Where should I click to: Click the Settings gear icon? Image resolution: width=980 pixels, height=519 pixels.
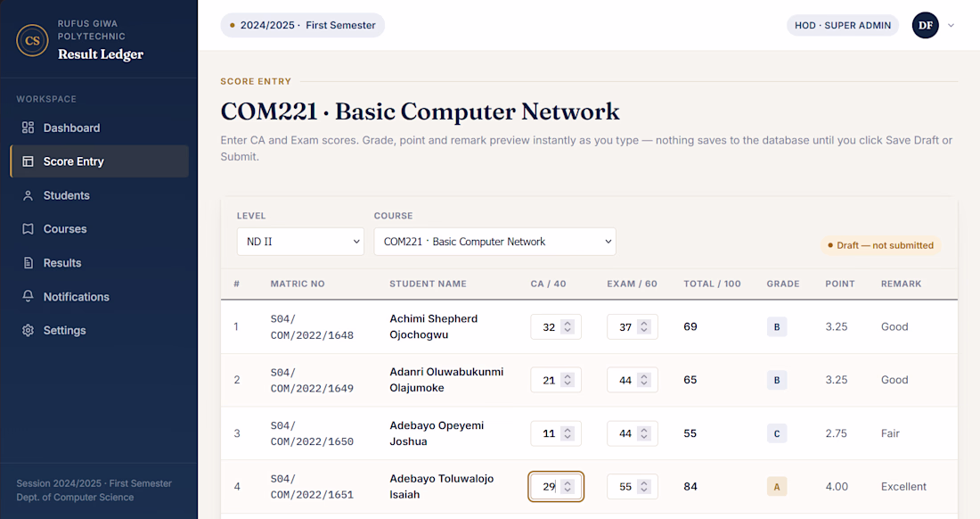point(29,330)
